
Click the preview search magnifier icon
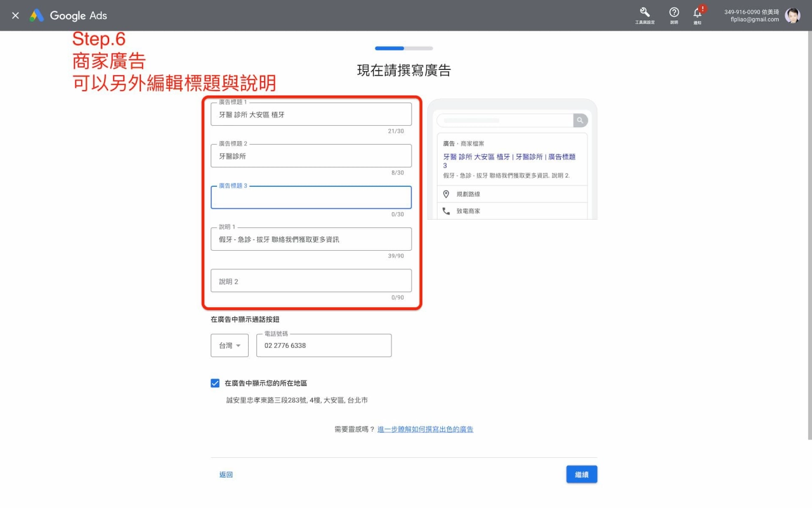(x=580, y=120)
